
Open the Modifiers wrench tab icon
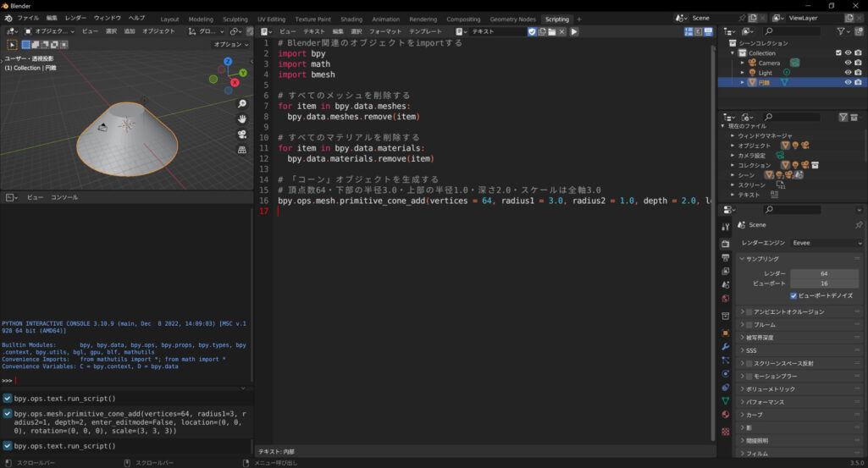726,347
